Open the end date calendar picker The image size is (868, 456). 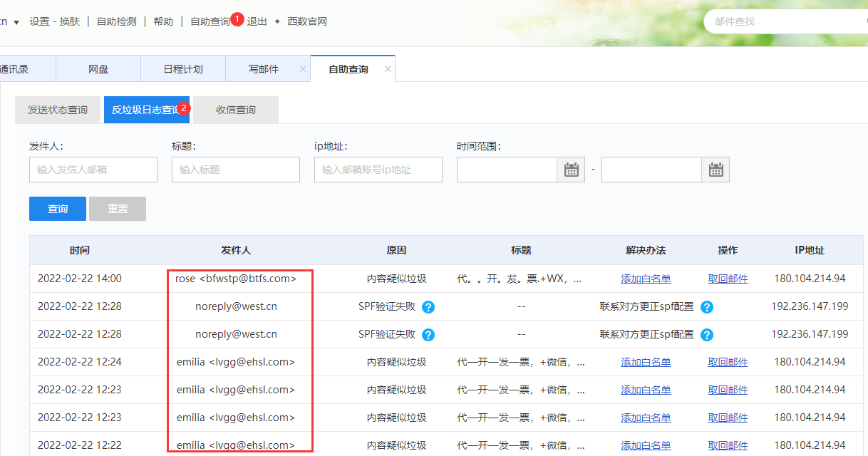pyautogui.click(x=715, y=170)
